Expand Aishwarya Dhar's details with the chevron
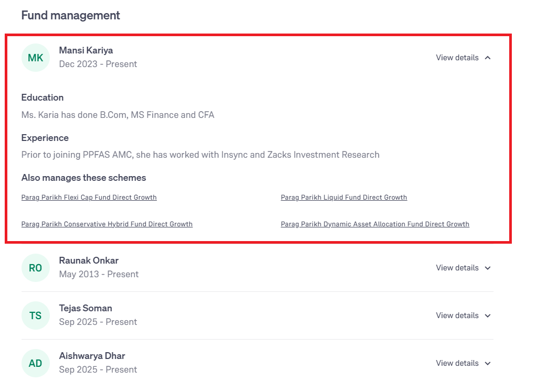537x392 pixels. coord(488,363)
